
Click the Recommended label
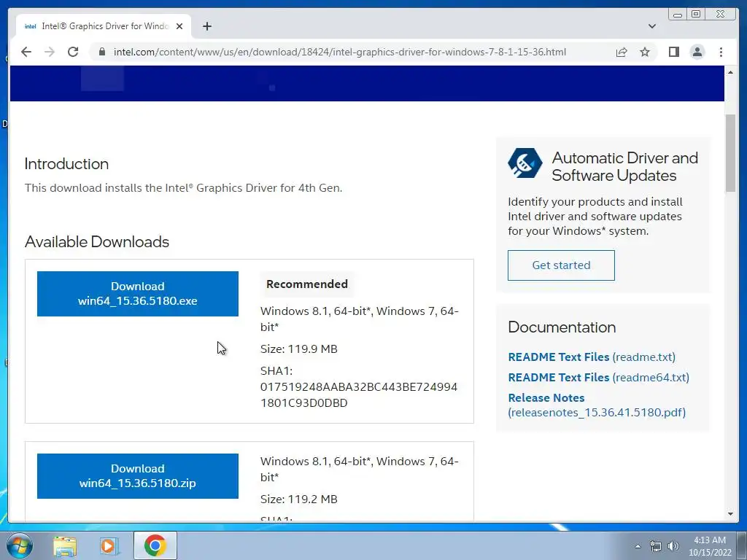(307, 284)
